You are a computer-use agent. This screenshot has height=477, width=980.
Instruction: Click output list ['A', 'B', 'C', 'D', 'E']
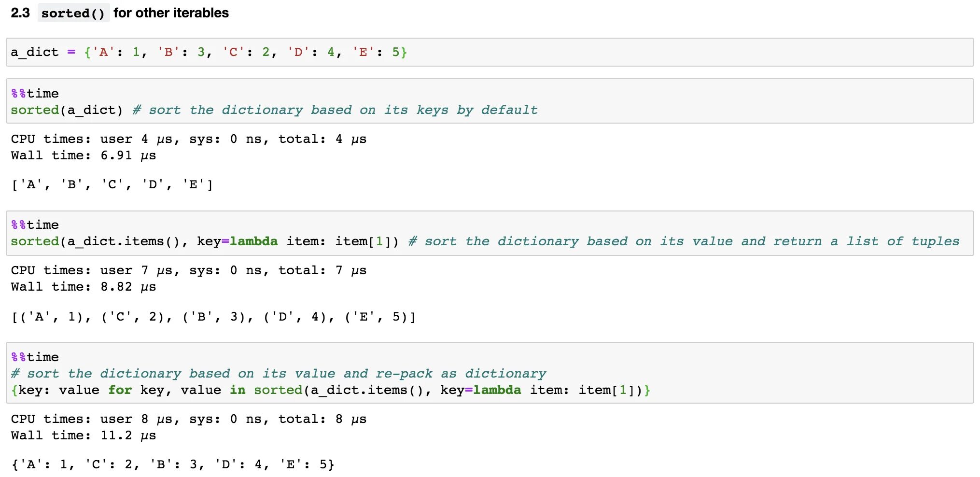(x=112, y=184)
